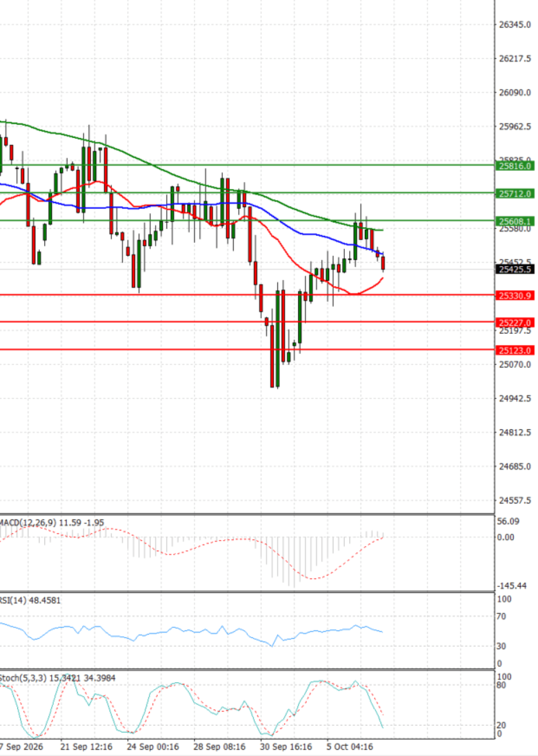538x756 pixels.
Task: Click the MACD scale value 56.09
Action: coord(508,521)
